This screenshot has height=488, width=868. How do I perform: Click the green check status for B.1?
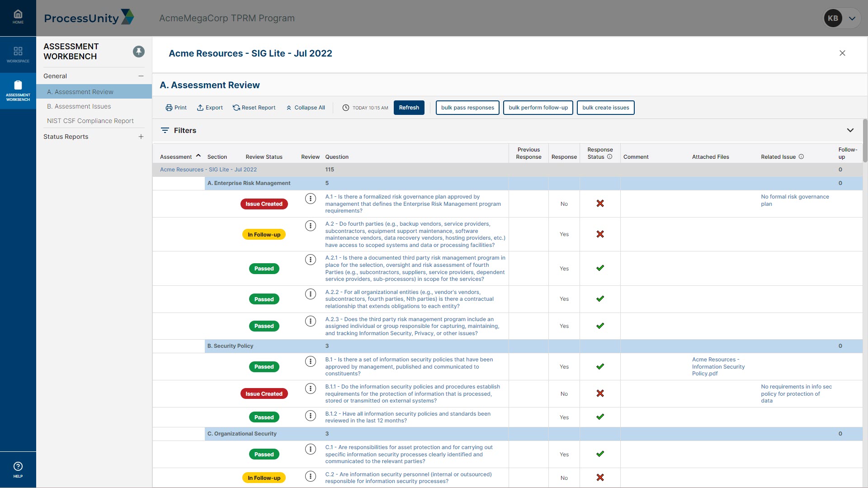600,366
